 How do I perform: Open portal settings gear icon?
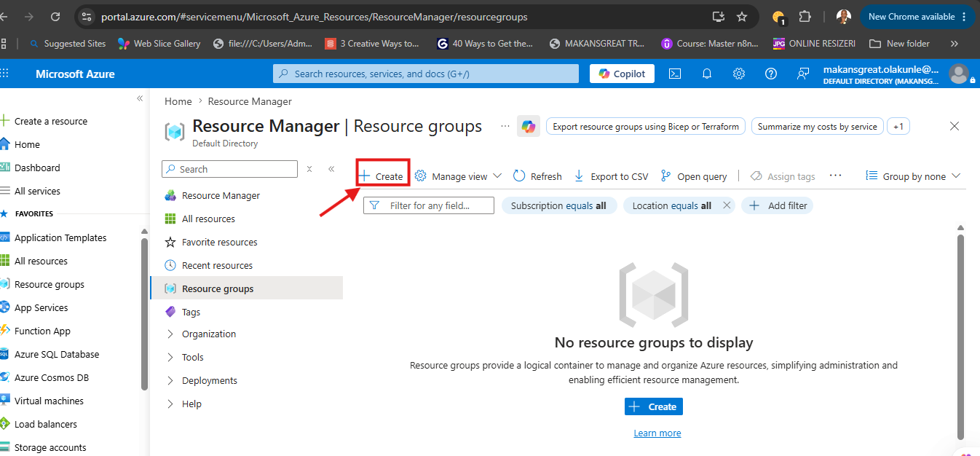[738, 74]
